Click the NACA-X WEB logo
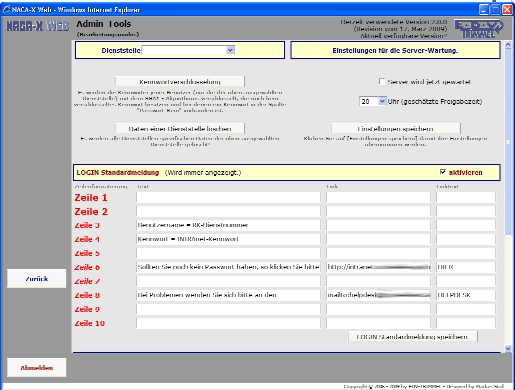Screen dimensions: 515x390 point(38,26)
